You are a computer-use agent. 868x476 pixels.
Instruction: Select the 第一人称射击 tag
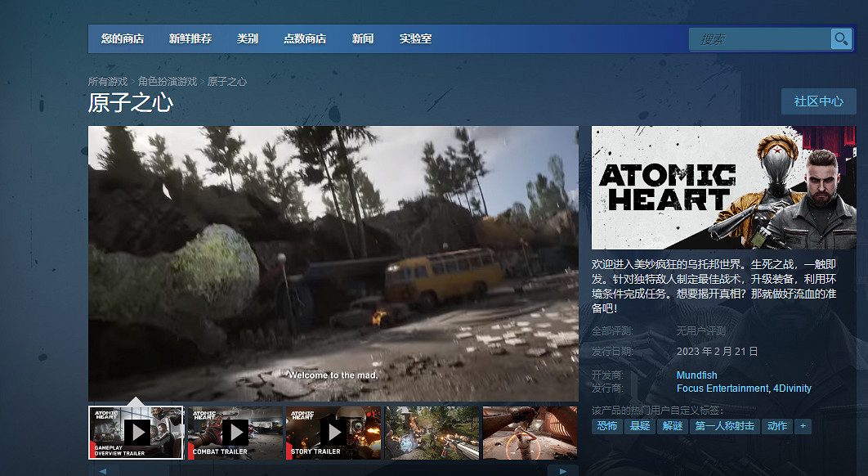725,426
